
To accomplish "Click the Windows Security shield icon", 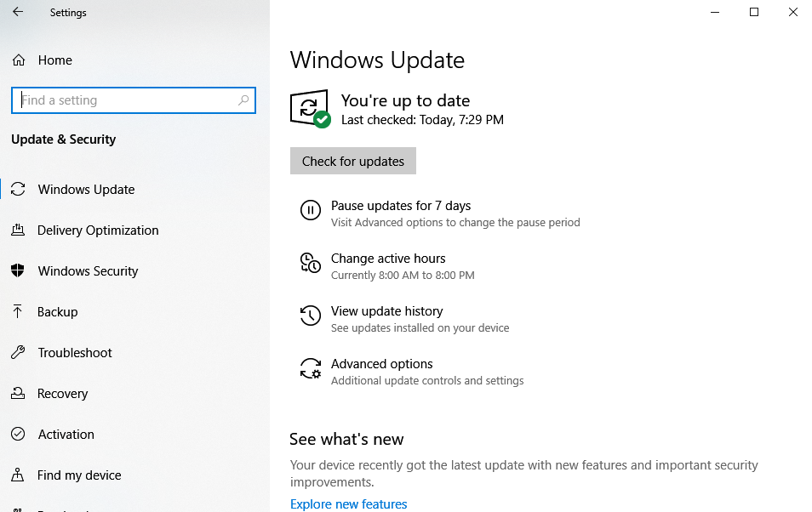I will pos(18,270).
